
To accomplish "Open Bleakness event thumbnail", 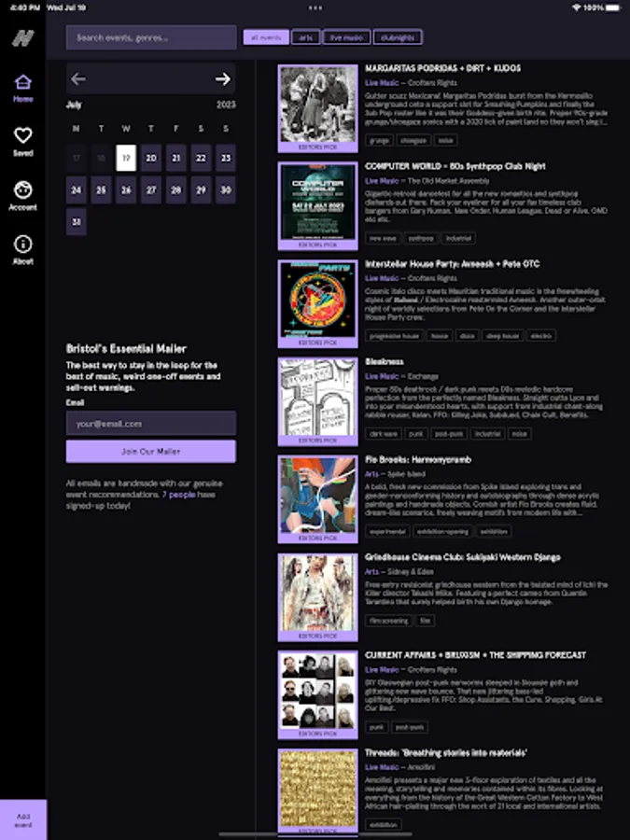I will click(x=317, y=401).
